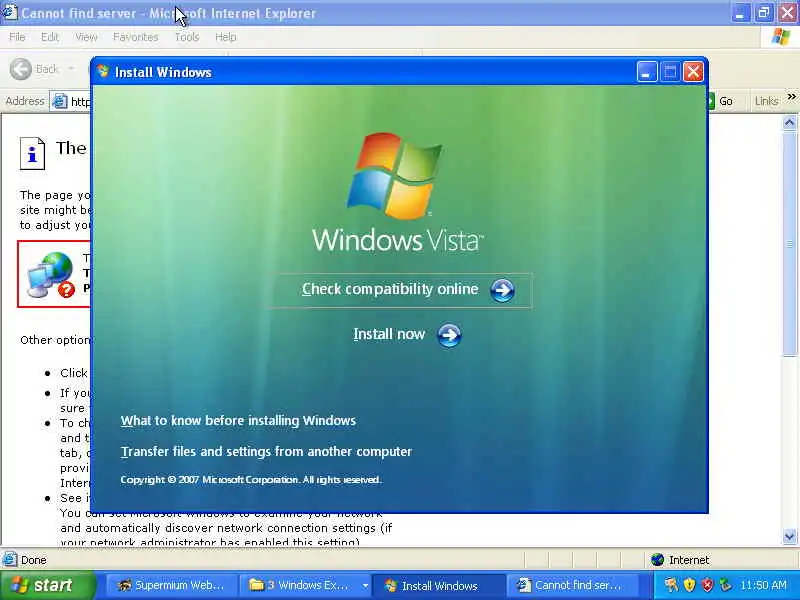Viewport: 800px width, 600px height.
Task: Click the Internet Explorer address field
Action: 71,101
